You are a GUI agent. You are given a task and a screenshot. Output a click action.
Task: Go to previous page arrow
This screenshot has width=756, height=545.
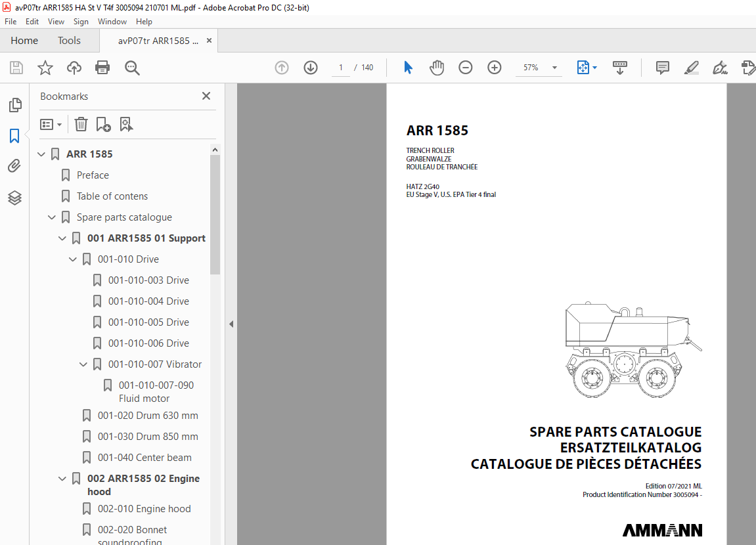282,68
